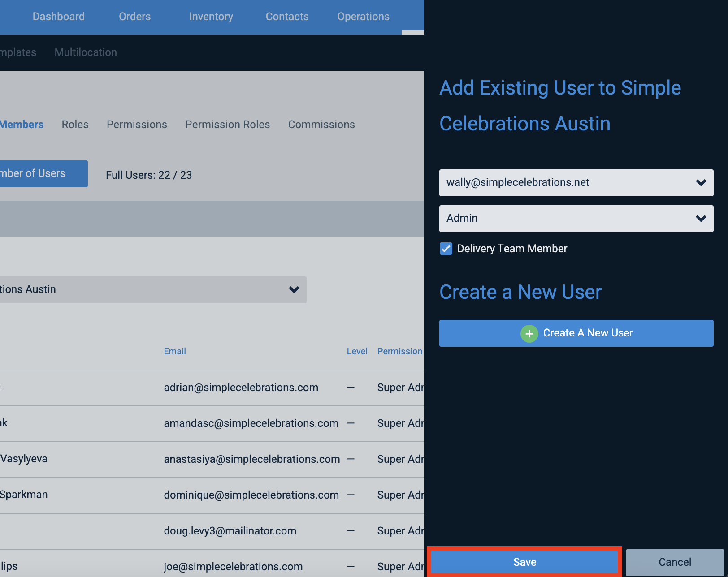728x577 pixels.
Task: Select the Members tab
Action: 22,125
